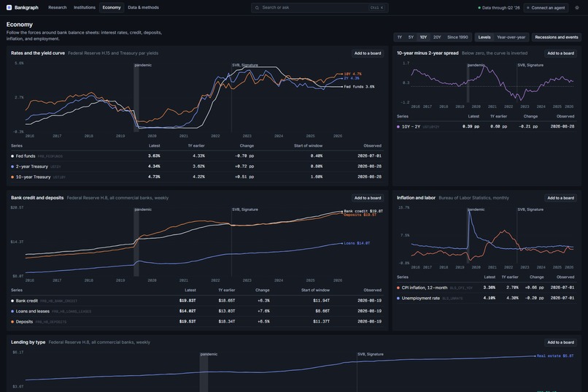Click the 10-year Treasury orange series dot
This screenshot has height=392, width=588.
[12, 177]
